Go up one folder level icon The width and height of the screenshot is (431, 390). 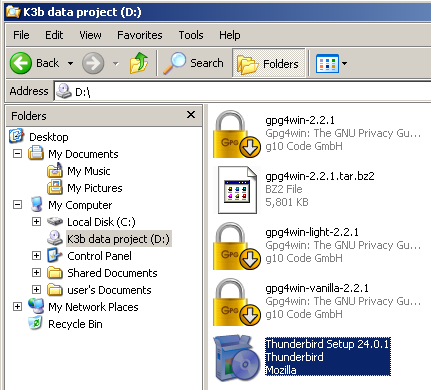pos(139,63)
